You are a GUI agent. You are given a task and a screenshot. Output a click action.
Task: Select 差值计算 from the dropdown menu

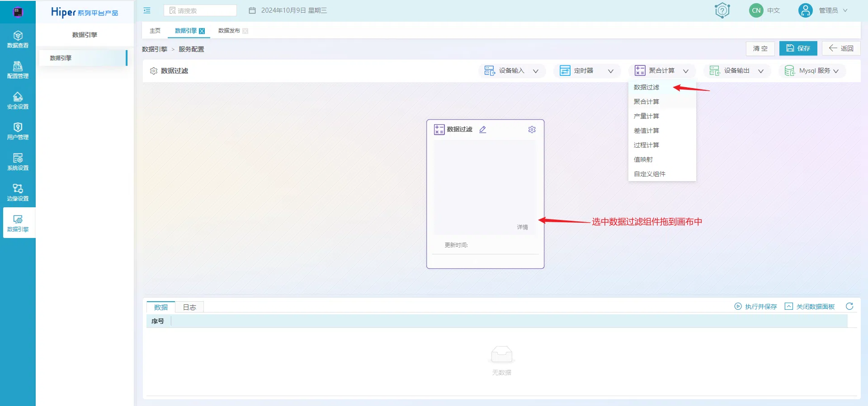point(662,131)
